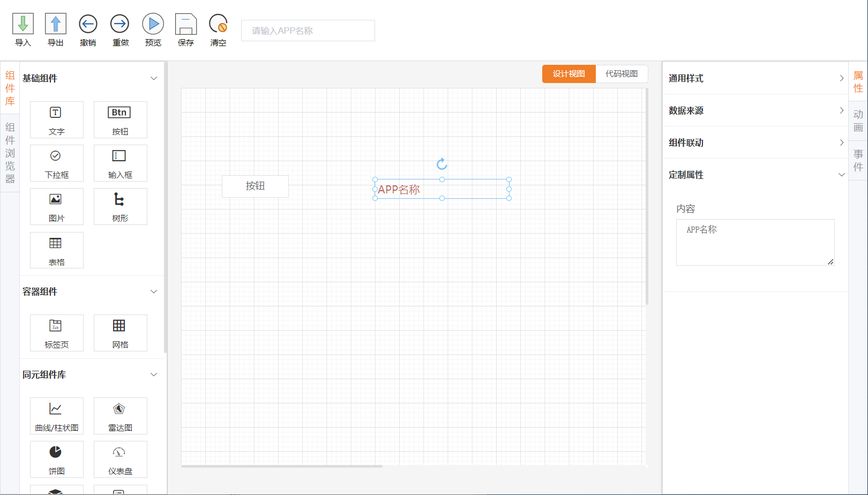Expand the 通用样式 panel
This screenshot has width=868, height=495.
[755, 78]
